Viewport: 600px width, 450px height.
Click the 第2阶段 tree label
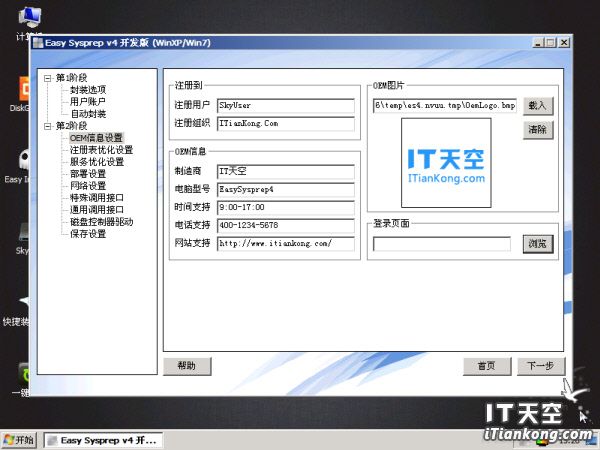click(72, 126)
